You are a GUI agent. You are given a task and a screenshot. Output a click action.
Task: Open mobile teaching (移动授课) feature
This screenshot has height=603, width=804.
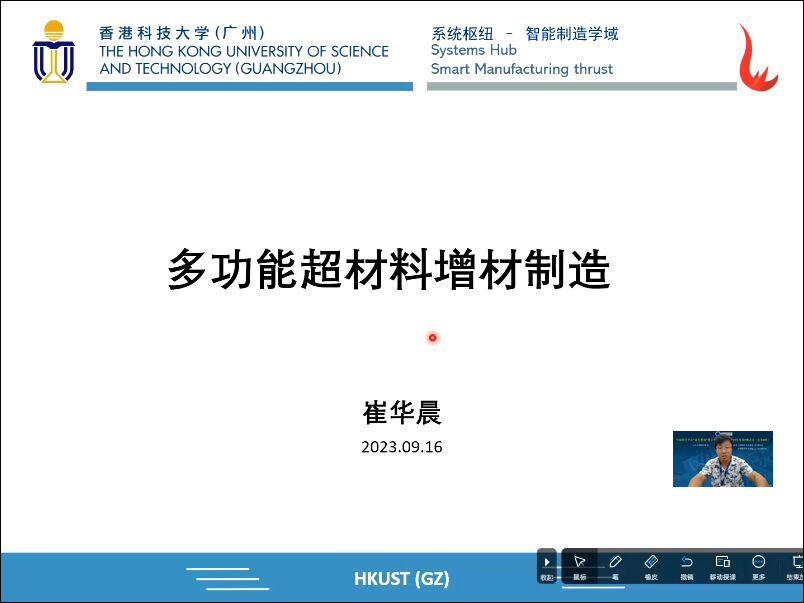(722, 564)
